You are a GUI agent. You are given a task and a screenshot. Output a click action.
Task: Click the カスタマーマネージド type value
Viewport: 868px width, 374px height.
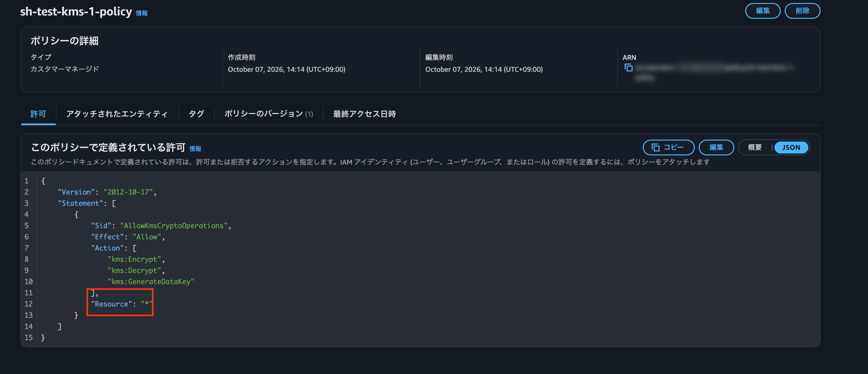click(x=65, y=69)
